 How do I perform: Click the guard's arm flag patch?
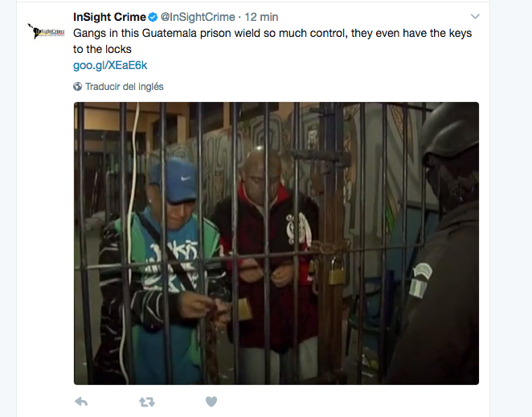pos(420,281)
